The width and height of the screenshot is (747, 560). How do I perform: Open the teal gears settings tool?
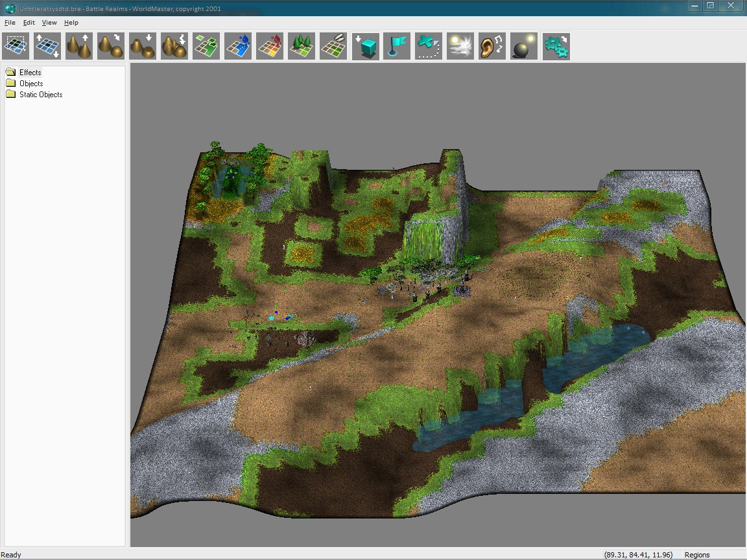[x=556, y=46]
